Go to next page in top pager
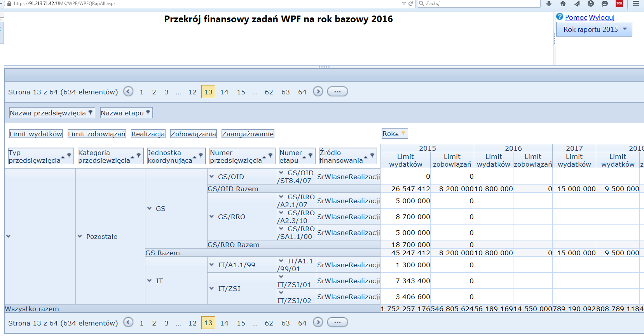 (318, 91)
